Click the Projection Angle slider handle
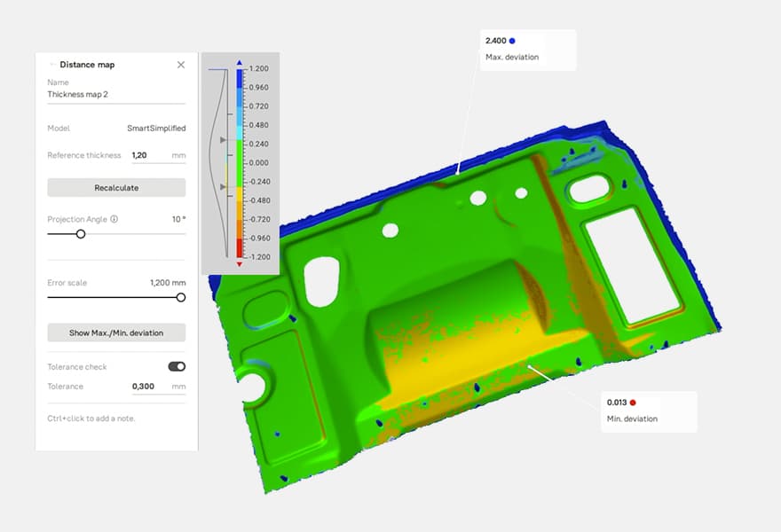Image resolution: width=781 pixels, height=532 pixels. [81, 234]
